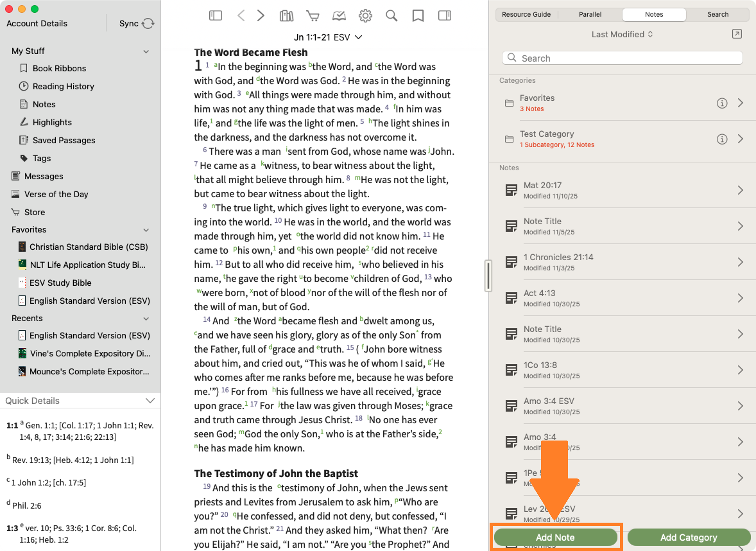756x551 pixels.
Task: Show info for Favorites category
Action: [x=722, y=103]
